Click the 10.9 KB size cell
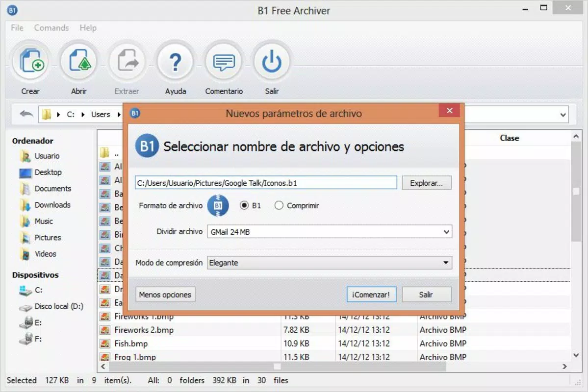Viewport: 588px width, 392px height. click(296, 343)
